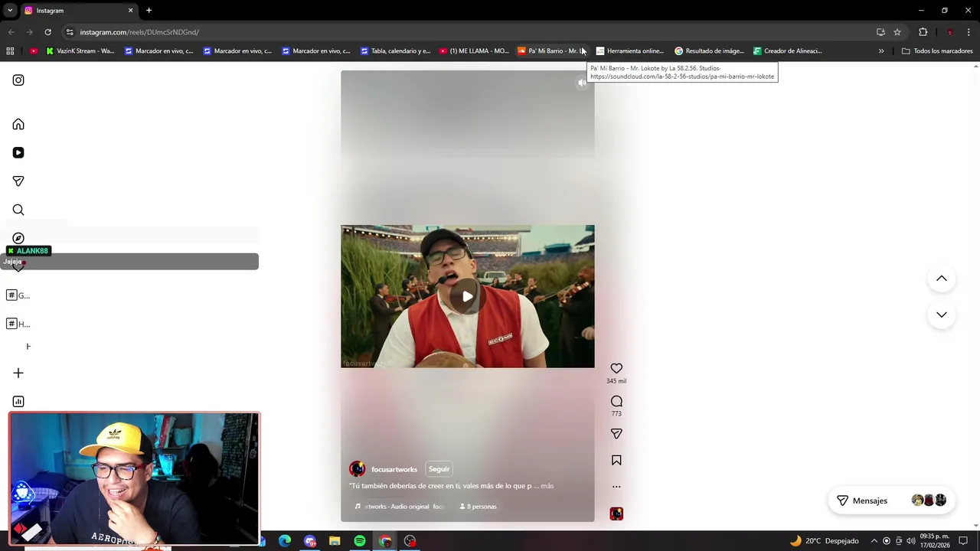This screenshot has height=551, width=980.
Task: Reload the page in the browser toolbar
Action: click(47, 32)
